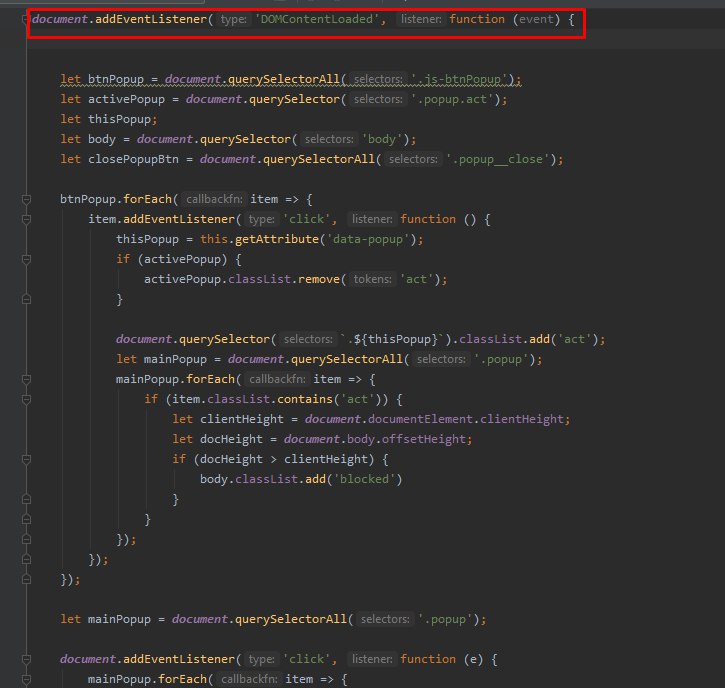Viewport: 725px width, 688px height.
Task: Click the 'DOMContentLoaded' string
Action: tap(317, 19)
